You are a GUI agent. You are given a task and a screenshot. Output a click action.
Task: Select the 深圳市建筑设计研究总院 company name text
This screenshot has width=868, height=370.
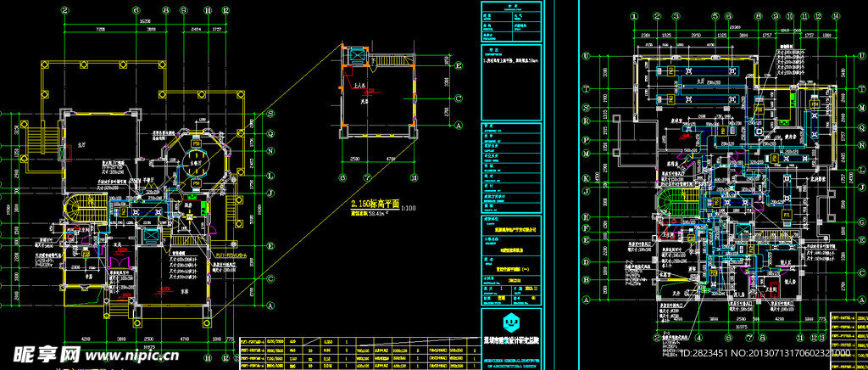coord(510,342)
